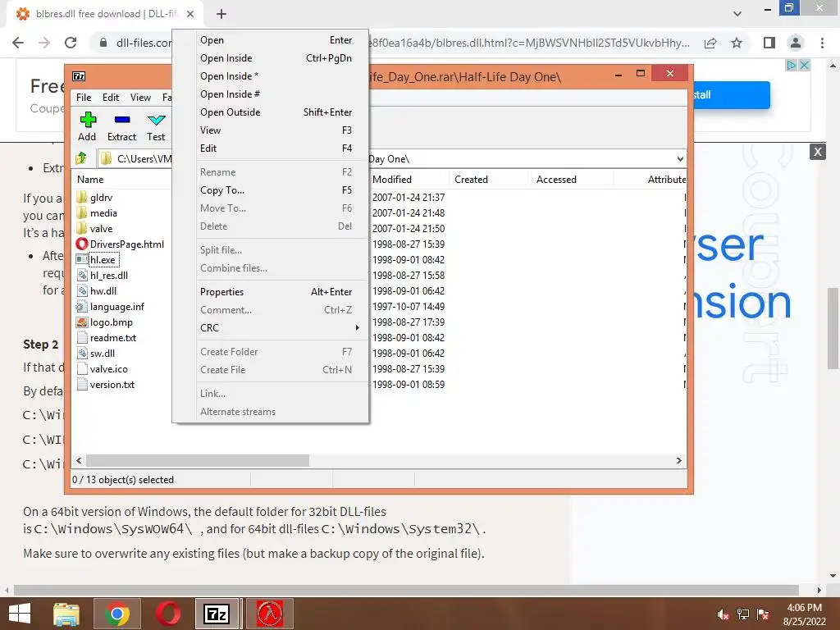This screenshot has height=630, width=840.
Task: Bookmark this page with the star icon
Action: click(x=737, y=43)
